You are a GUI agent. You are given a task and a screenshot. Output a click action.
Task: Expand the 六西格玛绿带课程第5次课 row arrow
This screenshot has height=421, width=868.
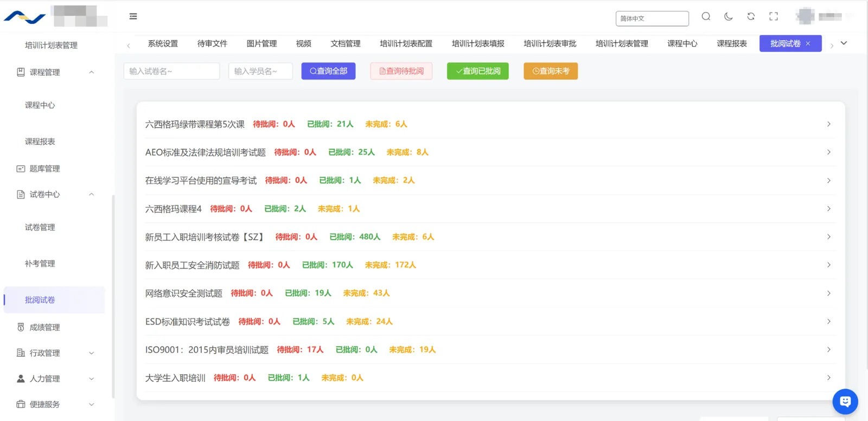point(828,124)
